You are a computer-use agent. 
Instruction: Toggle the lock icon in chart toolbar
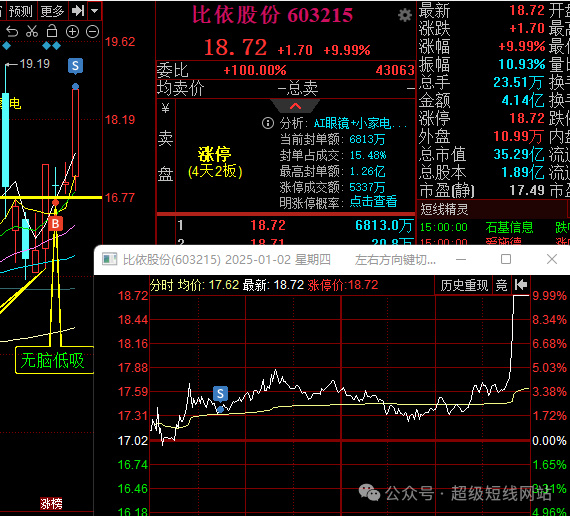[52, 32]
